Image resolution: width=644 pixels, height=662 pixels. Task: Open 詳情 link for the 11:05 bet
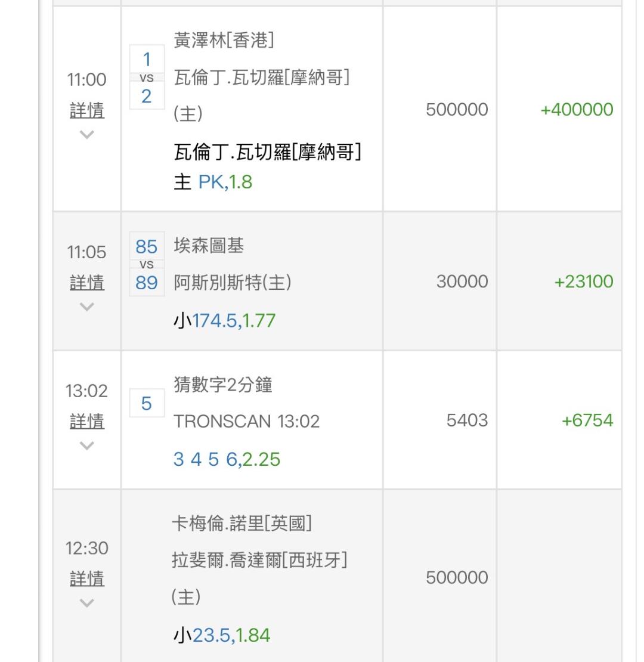(87, 282)
